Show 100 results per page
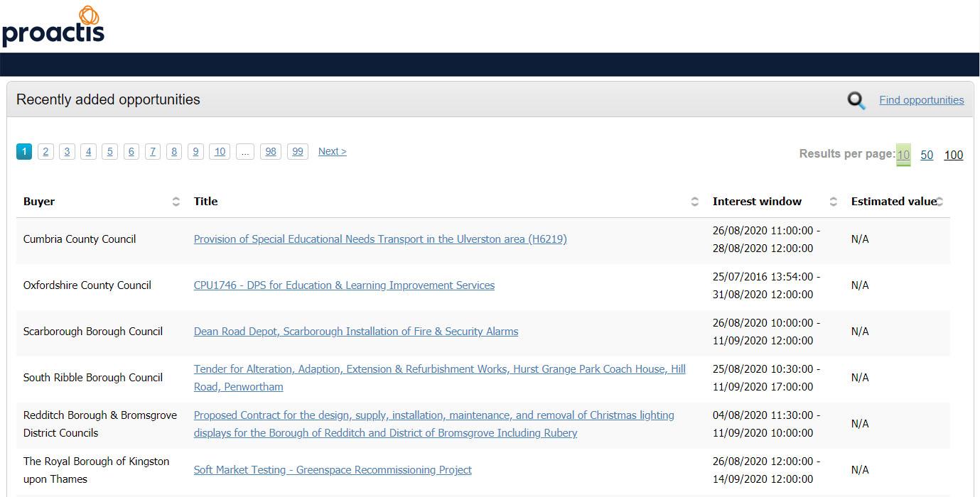This screenshot has height=497, width=980. click(x=953, y=155)
